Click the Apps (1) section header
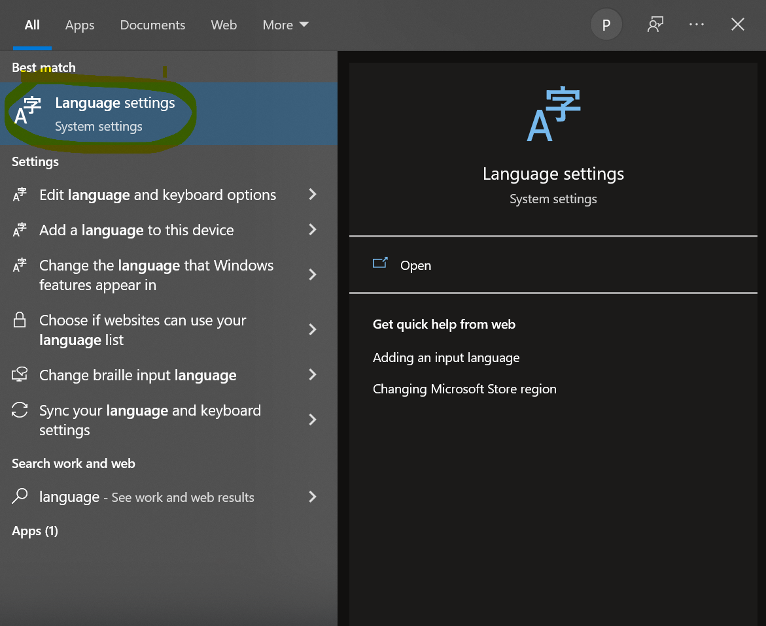The height and width of the screenshot is (626, 766). tap(35, 531)
